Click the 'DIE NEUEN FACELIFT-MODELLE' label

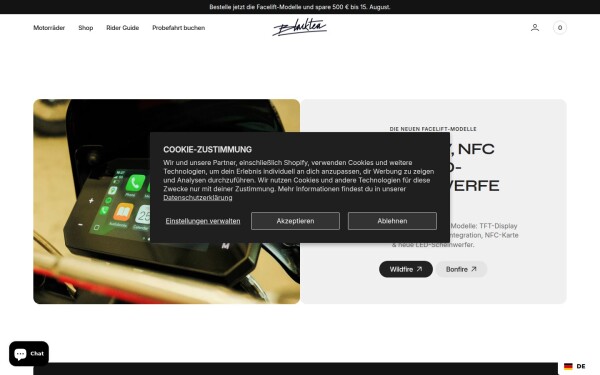(433, 129)
